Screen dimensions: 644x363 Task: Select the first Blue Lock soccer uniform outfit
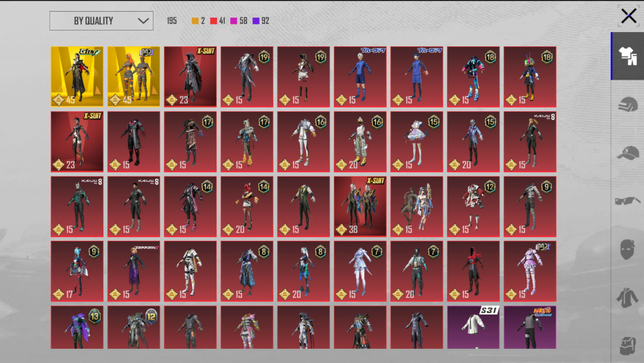point(360,77)
